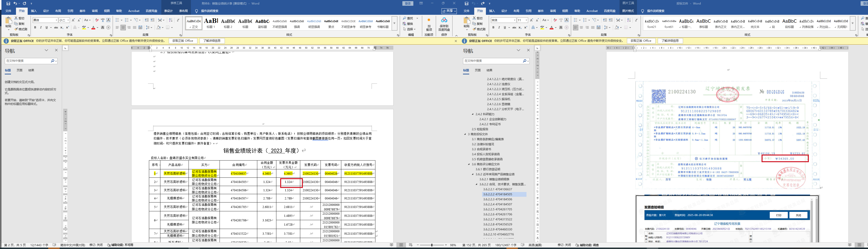
Task: Toggle Bold in the left window ribbon
Action: pos(35,28)
